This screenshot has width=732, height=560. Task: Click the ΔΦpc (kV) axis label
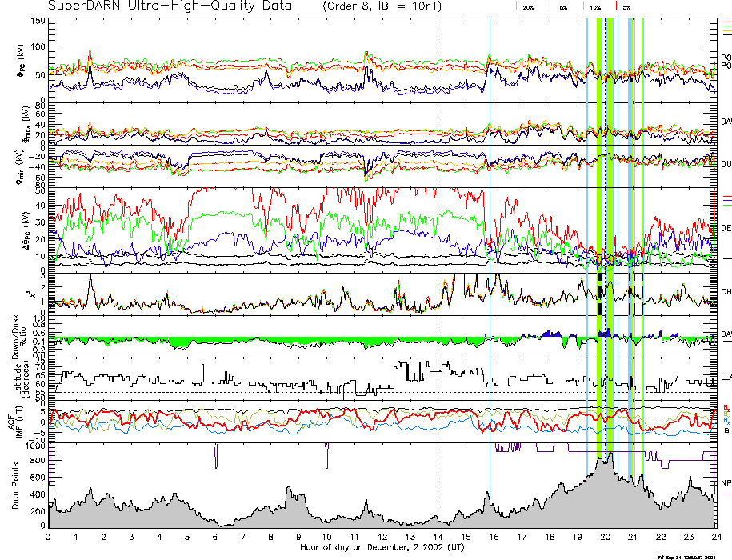16,229
